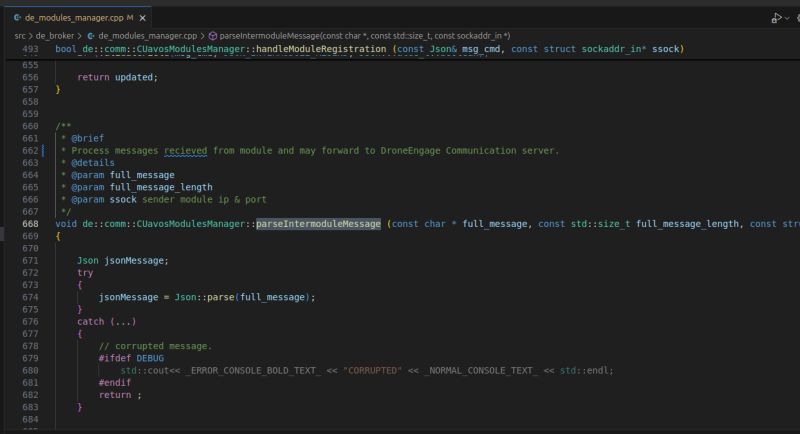Switch to the de_modules_manager.cpp editor tab
Viewport: 800px width, 434px height.
click(x=79, y=18)
